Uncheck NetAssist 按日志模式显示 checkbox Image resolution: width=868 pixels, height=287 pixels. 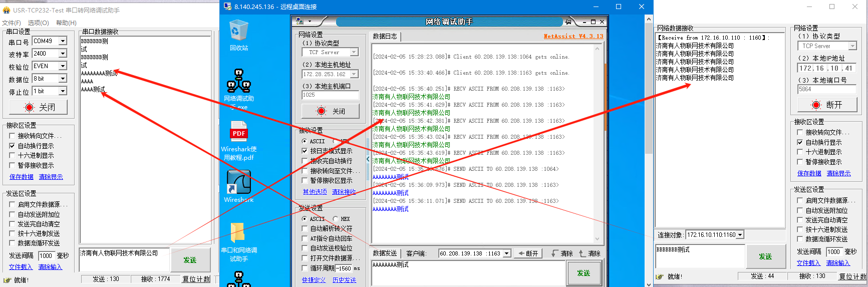pos(305,151)
